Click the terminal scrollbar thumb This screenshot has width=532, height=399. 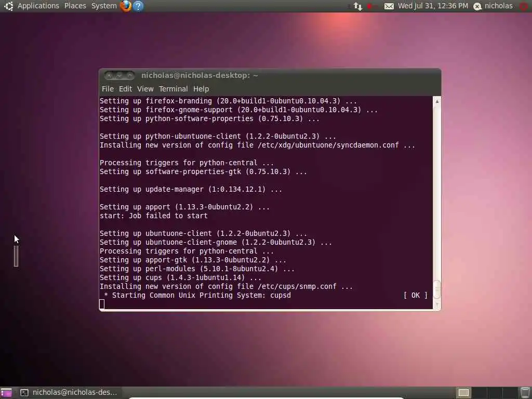[437, 289]
